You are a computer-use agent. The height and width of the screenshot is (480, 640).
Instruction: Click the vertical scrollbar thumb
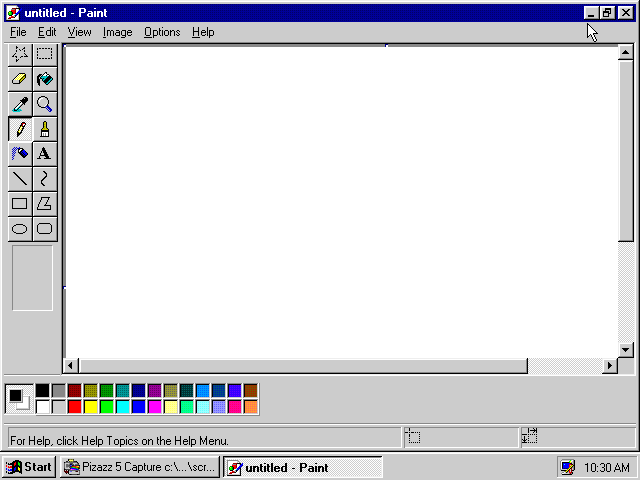point(625,151)
